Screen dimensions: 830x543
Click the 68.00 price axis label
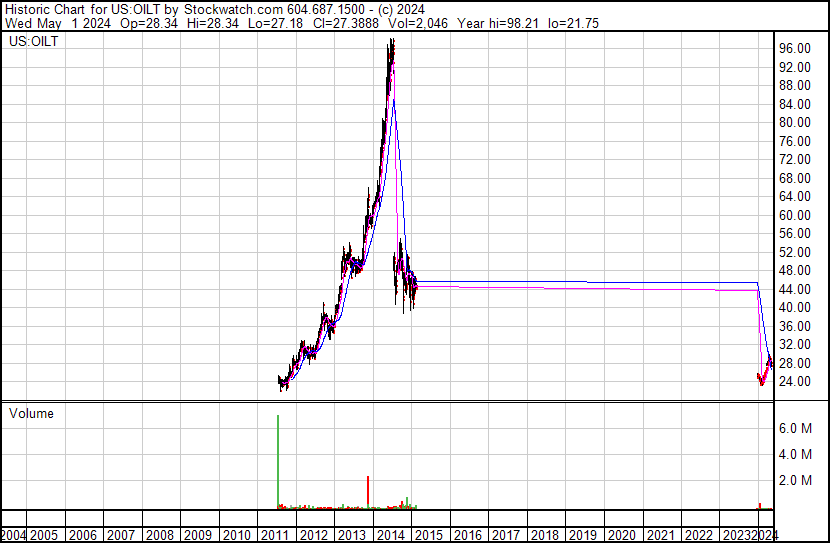[x=795, y=178]
